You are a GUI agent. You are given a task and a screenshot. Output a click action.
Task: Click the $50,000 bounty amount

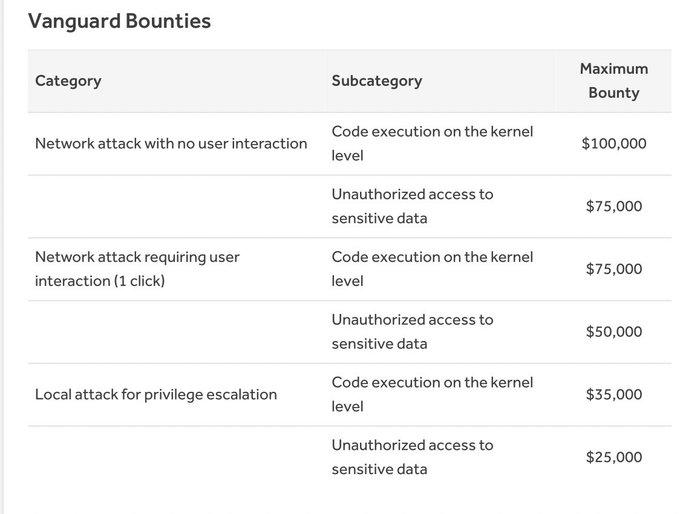614,332
